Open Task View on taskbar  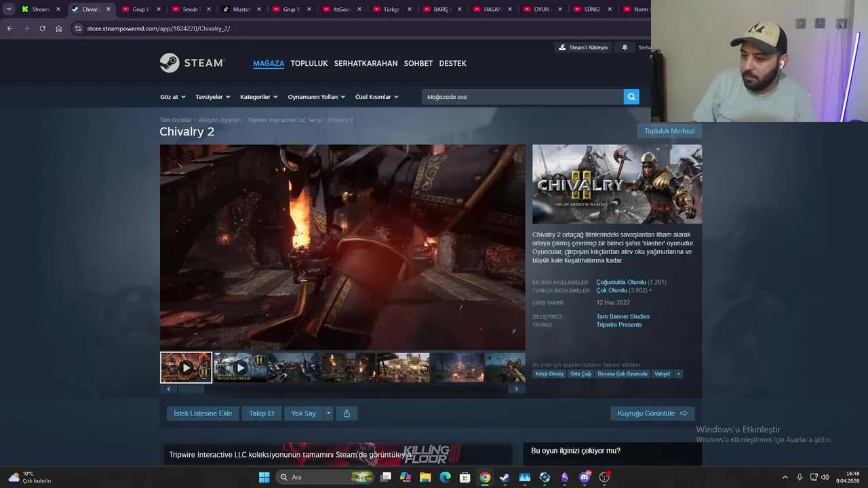click(386, 477)
